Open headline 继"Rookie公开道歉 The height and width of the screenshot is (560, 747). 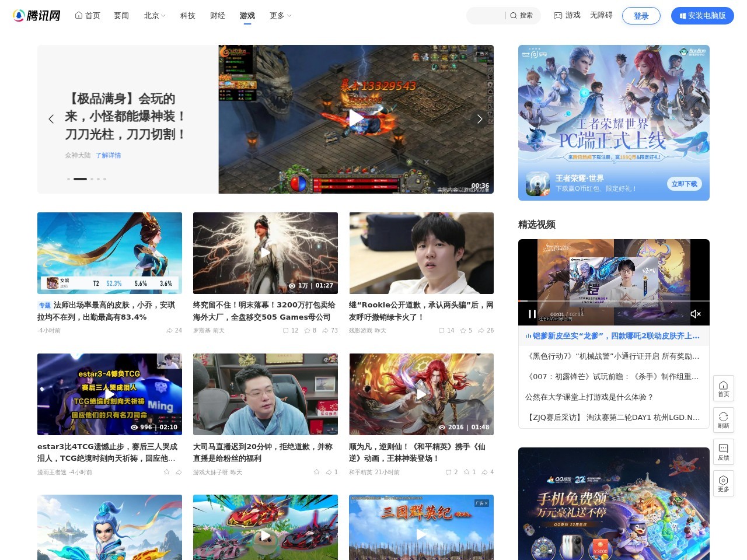click(x=421, y=311)
